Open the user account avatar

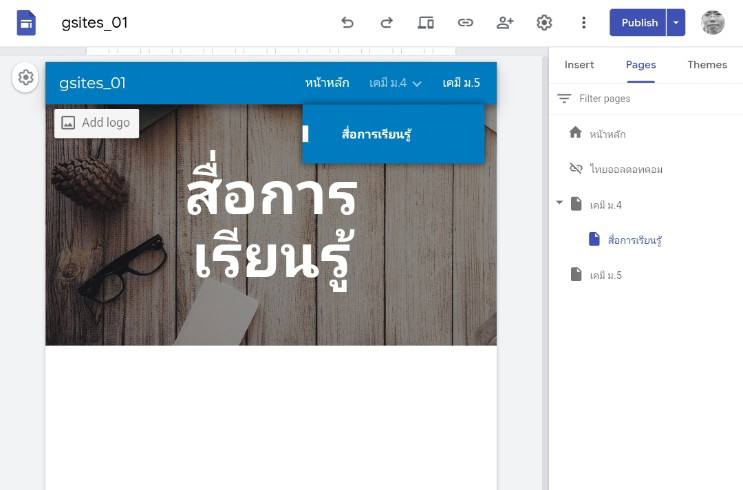click(713, 23)
